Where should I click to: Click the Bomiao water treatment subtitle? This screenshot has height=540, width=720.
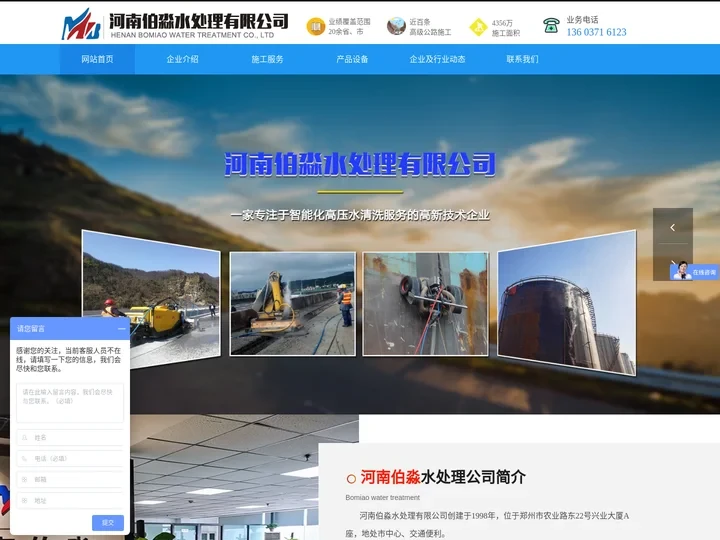click(x=382, y=497)
